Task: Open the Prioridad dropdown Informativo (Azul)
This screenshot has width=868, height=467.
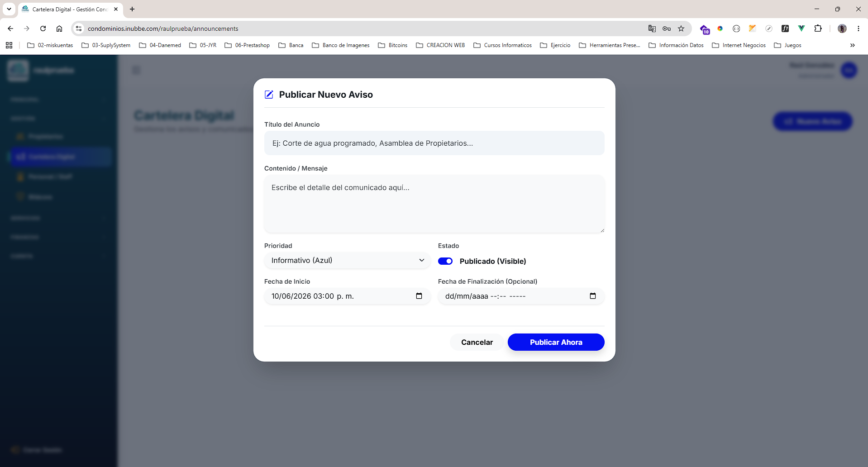Action: click(x=348, y=260)
